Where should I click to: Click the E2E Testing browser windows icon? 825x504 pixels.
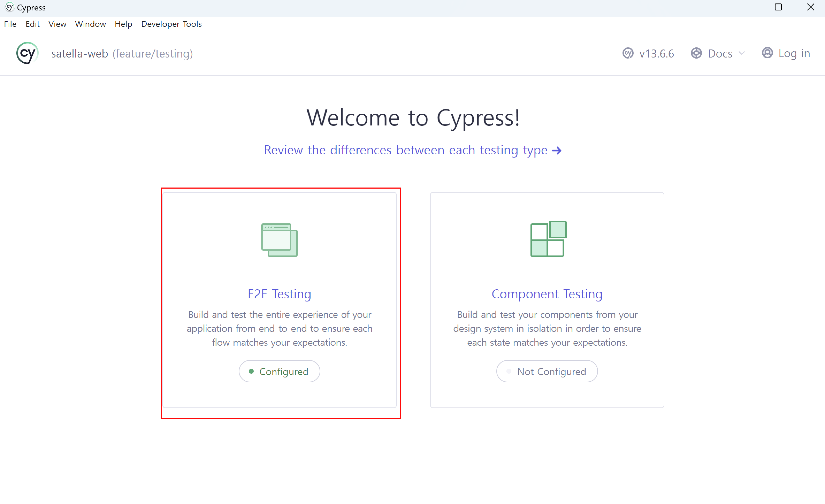pyautogui.click(x=279, y=240)
